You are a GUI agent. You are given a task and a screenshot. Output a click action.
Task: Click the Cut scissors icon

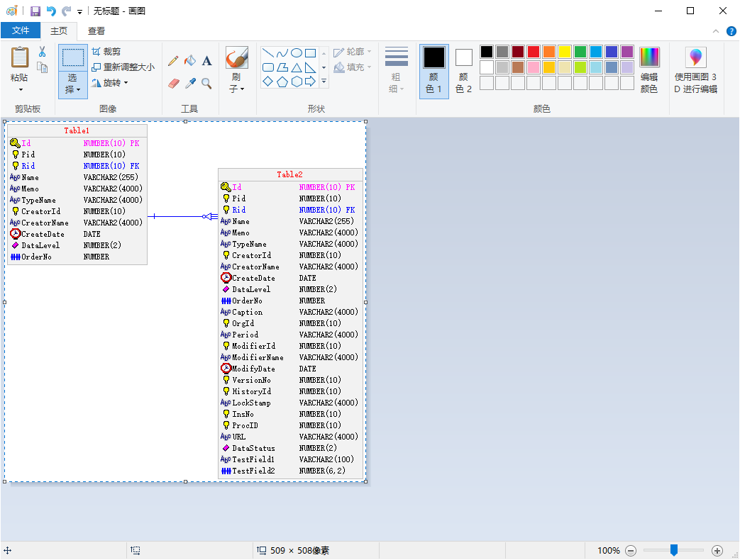(x=42, y=51)
